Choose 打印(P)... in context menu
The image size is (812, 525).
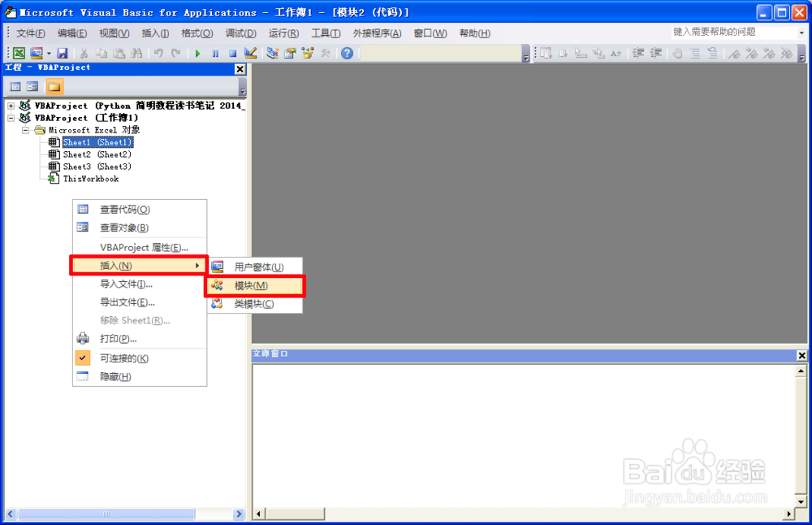140,338
